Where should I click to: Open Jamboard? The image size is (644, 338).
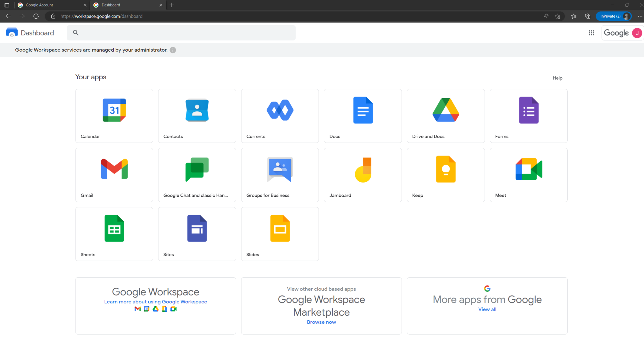[363, 175]
